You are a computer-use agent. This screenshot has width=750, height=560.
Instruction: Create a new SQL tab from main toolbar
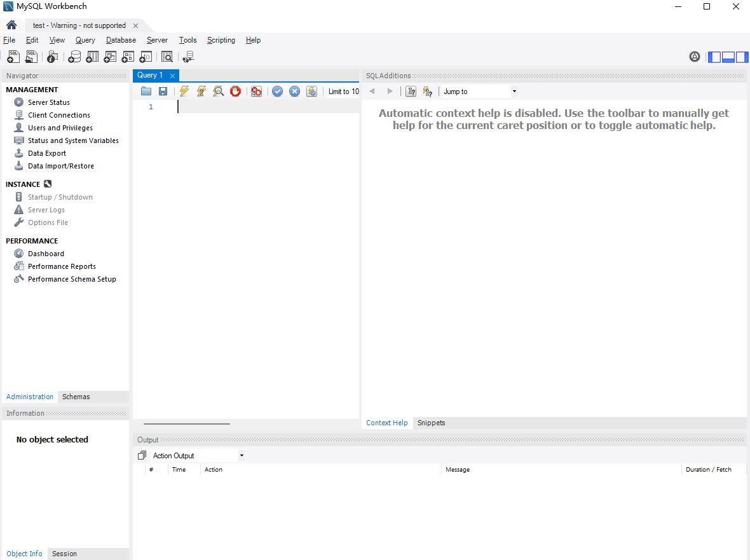point(13,57)
